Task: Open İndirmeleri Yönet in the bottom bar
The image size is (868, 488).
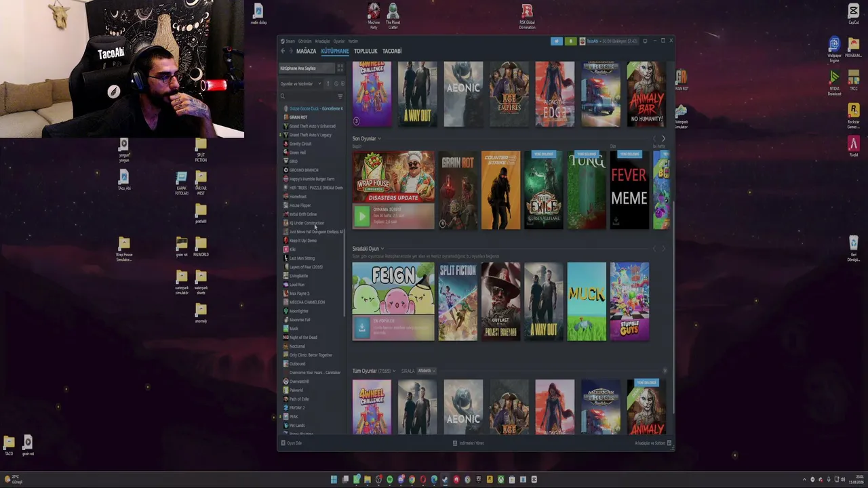Action: click(x=469, y=443)
